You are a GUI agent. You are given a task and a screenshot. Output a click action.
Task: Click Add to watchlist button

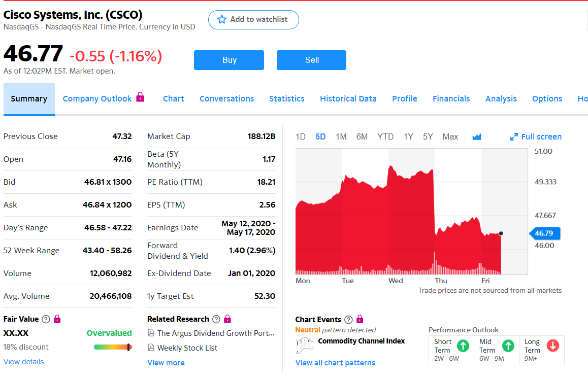click(253, 19)
